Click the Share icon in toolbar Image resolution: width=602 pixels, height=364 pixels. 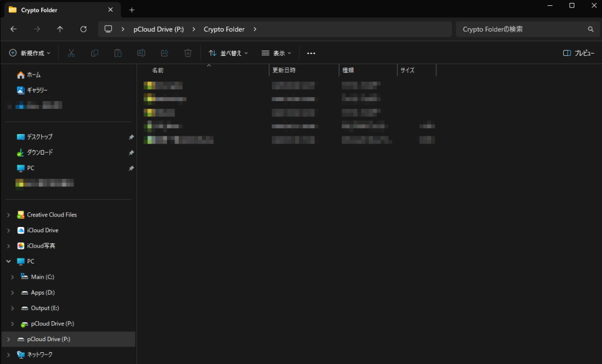[165, 53]
